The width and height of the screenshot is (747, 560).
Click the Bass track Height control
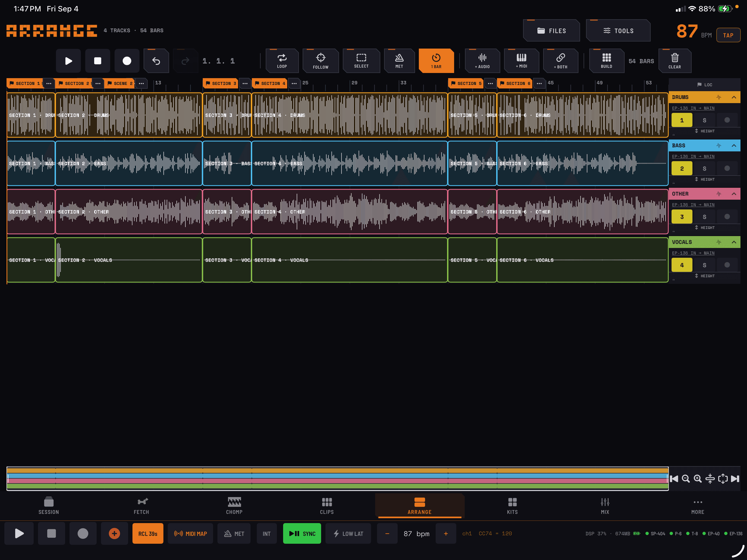click(704, 179)
